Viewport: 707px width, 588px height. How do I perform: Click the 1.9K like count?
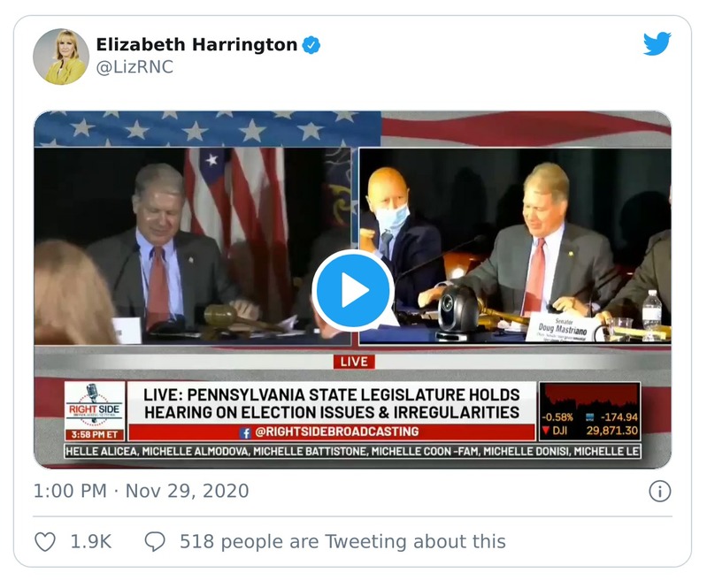point(90,540)
